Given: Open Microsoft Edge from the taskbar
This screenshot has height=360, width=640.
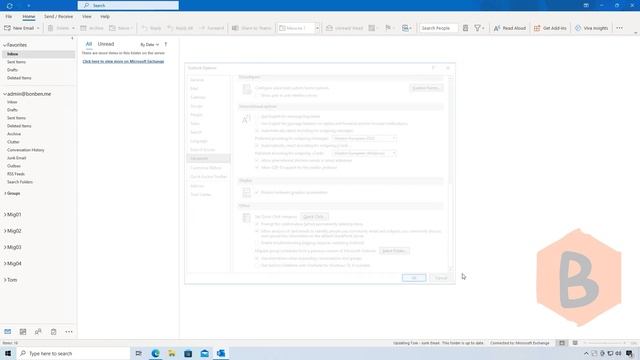Looking at the screenshot, I should click(155, 353).
